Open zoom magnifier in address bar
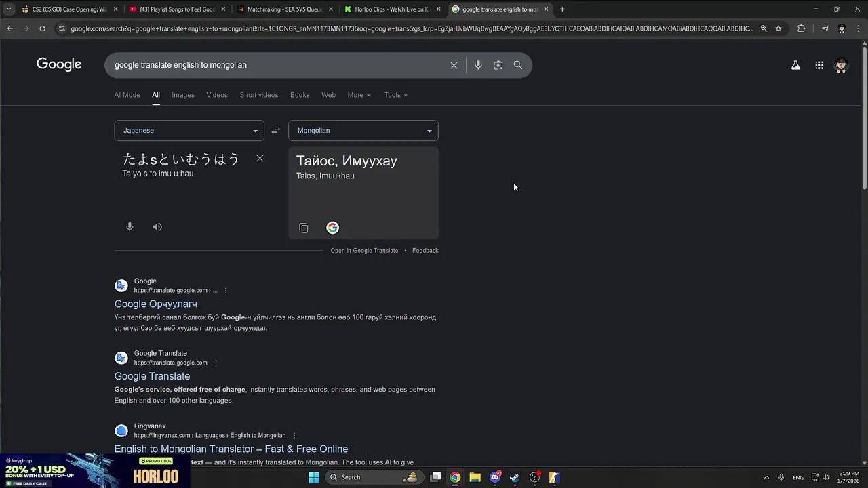868x488 pixels. [x=764, y=28]
